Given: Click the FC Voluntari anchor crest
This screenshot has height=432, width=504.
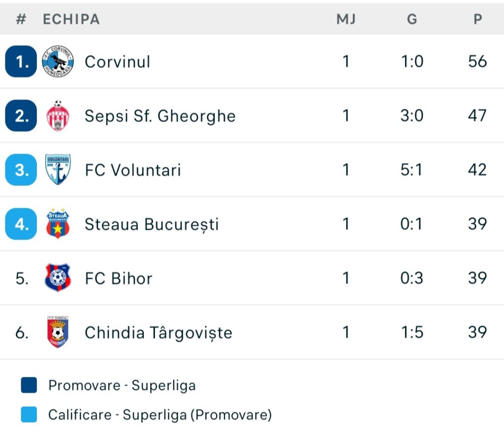Looking at the screenshot, I should [x=58, y=170].
